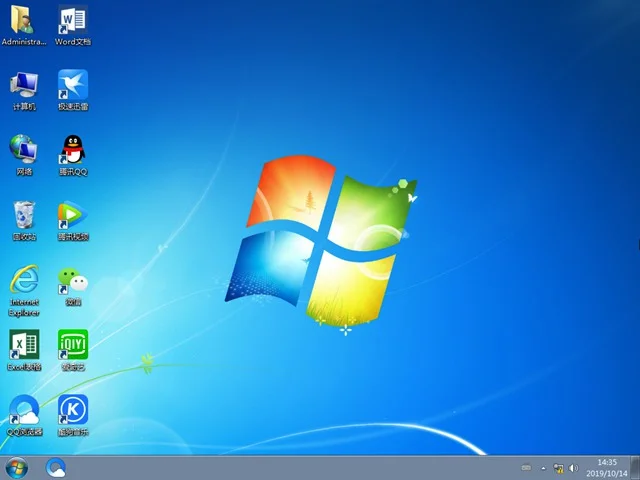Launch the 爱奇艺 iQIYI shortcut

[x=73, y=350]
